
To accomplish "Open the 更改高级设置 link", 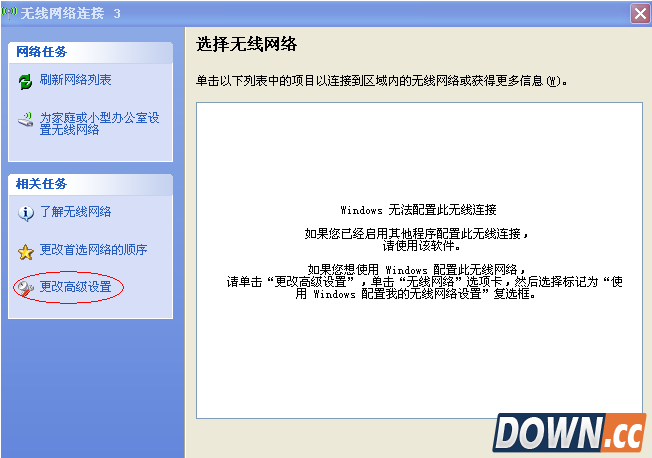I will point(76,288).
